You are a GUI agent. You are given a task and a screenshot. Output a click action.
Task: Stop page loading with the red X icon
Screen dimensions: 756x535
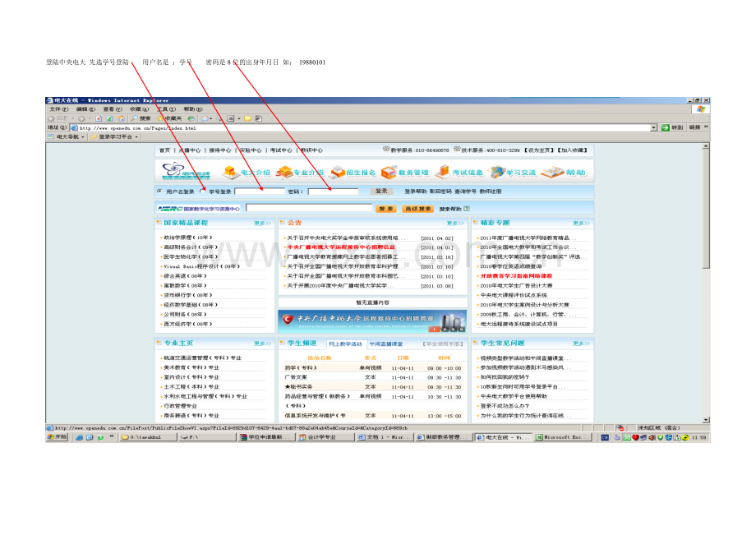click(99, 118)
